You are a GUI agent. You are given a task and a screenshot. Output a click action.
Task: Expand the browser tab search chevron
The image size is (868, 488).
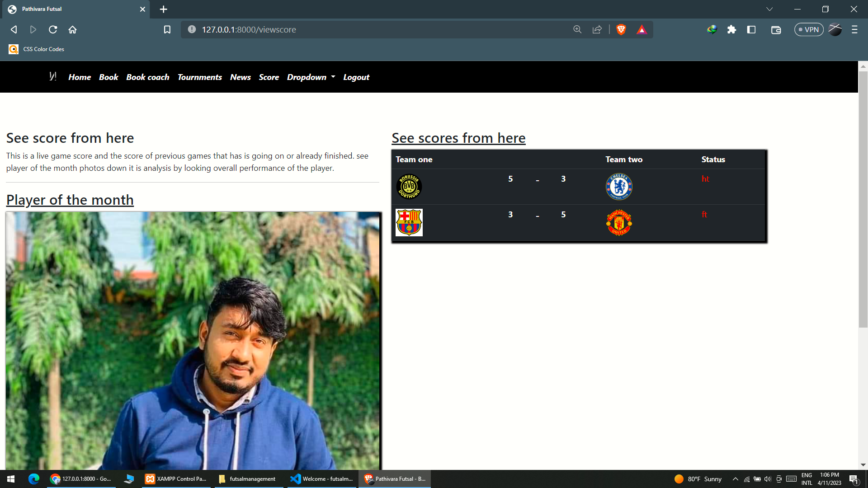[770, 9]
